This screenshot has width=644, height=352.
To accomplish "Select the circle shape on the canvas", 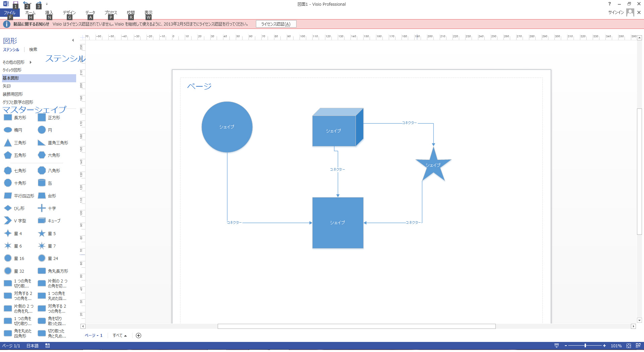I will pyautogui.click(x=227, y=127).
